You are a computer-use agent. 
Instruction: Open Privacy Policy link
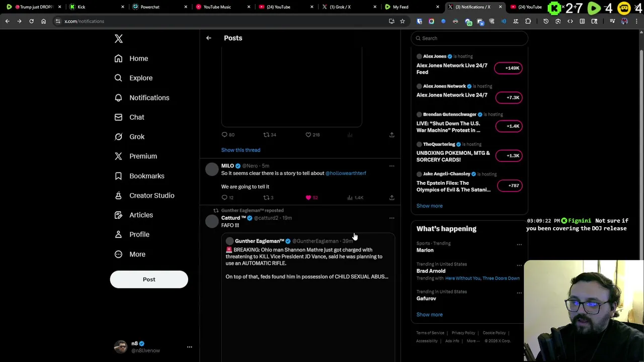pyautogui.click(x=463, y=333)
